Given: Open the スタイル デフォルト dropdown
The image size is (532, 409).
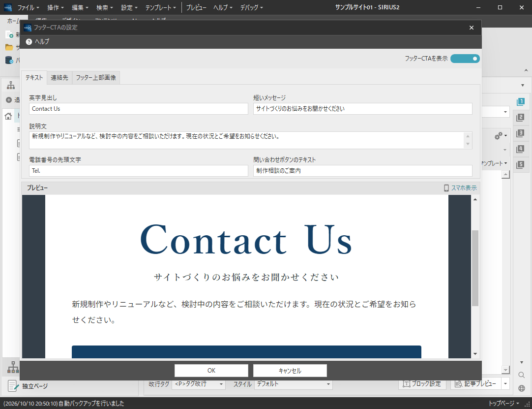Looking at the screenshot, I should click(293, 384).
